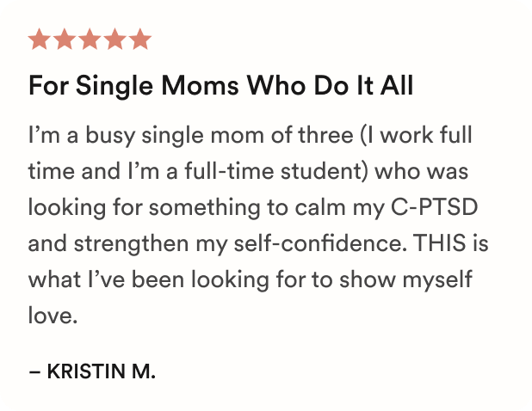Viewport: 532px width, 411px height.
Task: Select the word 'something' in the review text
Action: point(204,207)
